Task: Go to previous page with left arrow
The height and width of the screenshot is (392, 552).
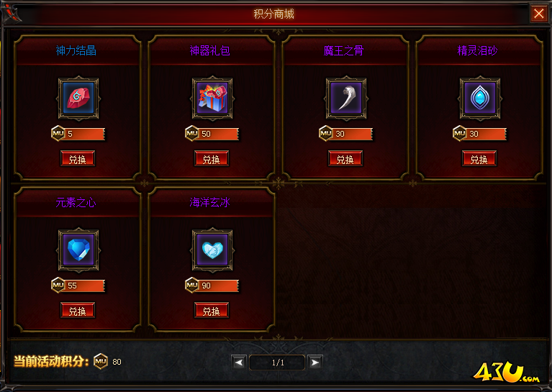Action: (239, 362)
